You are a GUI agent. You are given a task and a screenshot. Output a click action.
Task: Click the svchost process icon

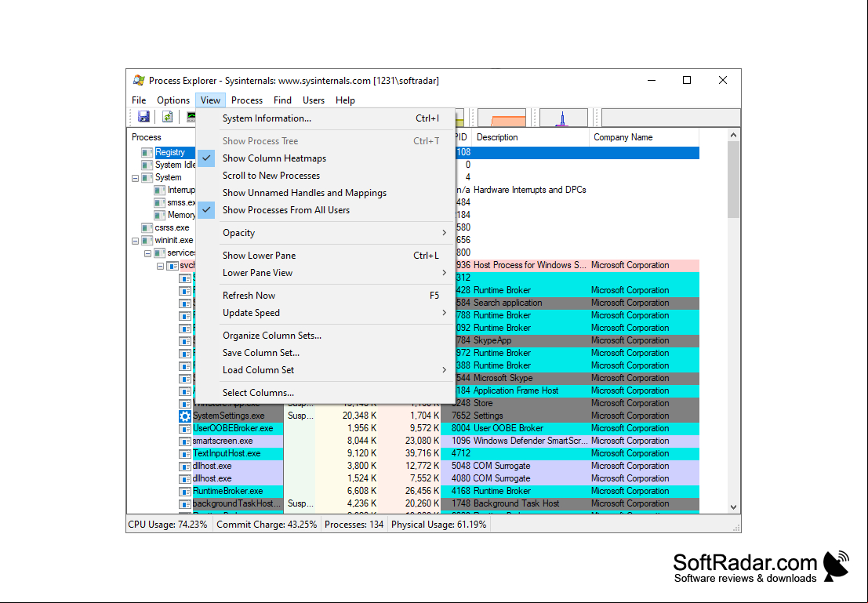173,266
